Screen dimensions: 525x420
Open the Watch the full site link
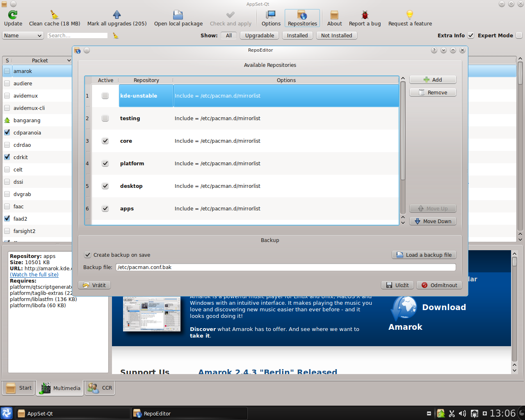tap(34, 275)
